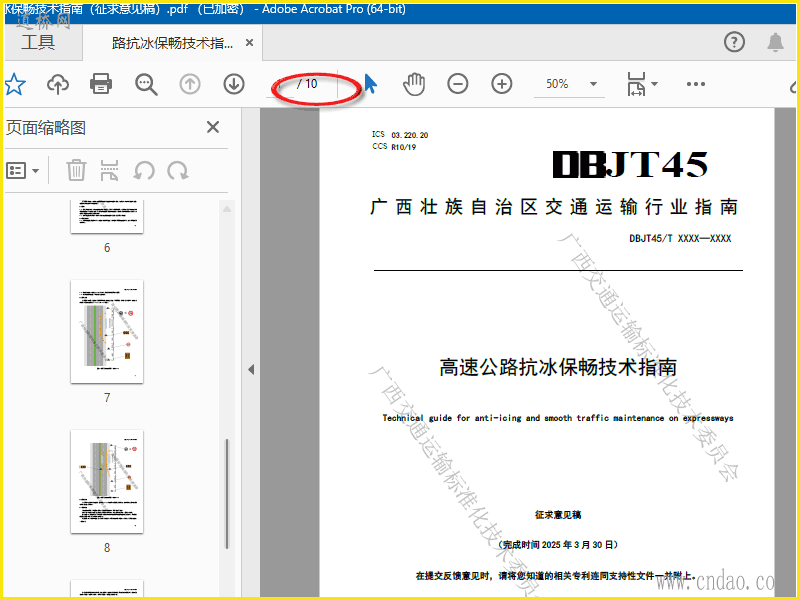Click the English title line of the document
This screenshot has width=800, height=600.
[x=558, y=418]
